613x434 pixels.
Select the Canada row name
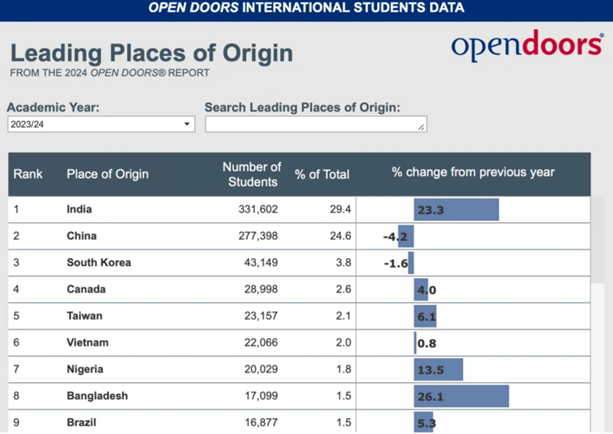86,289
